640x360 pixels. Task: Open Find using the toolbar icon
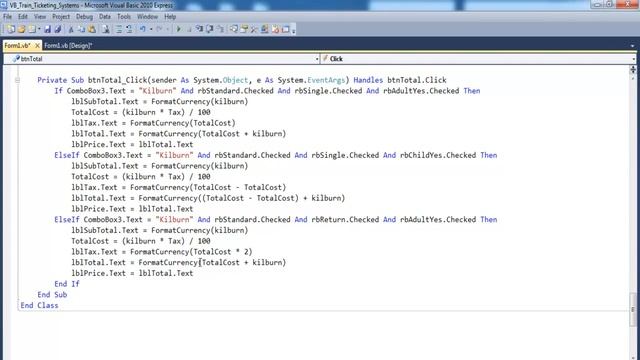pos(105,29)
